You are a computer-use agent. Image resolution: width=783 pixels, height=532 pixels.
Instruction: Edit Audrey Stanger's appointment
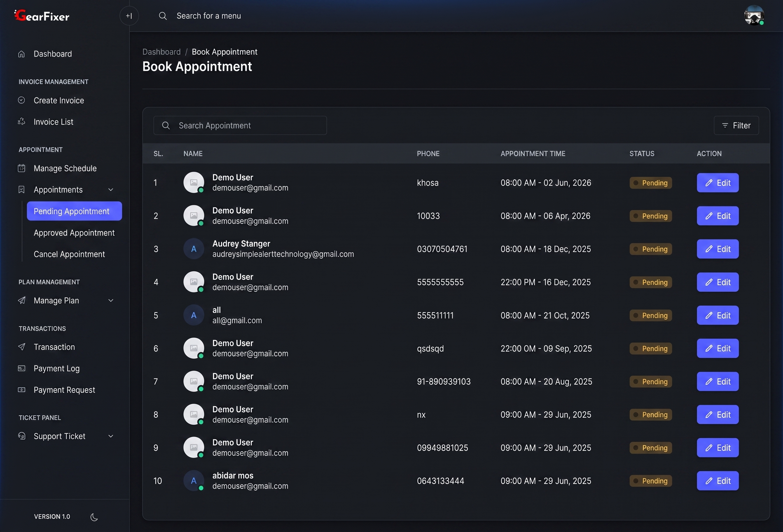(x=718, y=249)
